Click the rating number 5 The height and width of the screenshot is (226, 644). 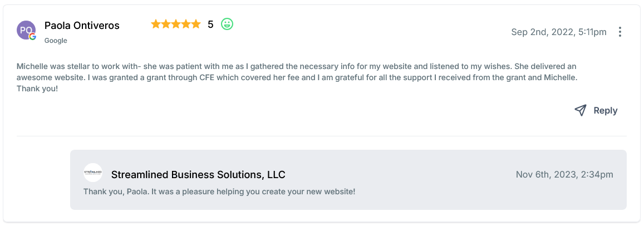tap(210, 24)
